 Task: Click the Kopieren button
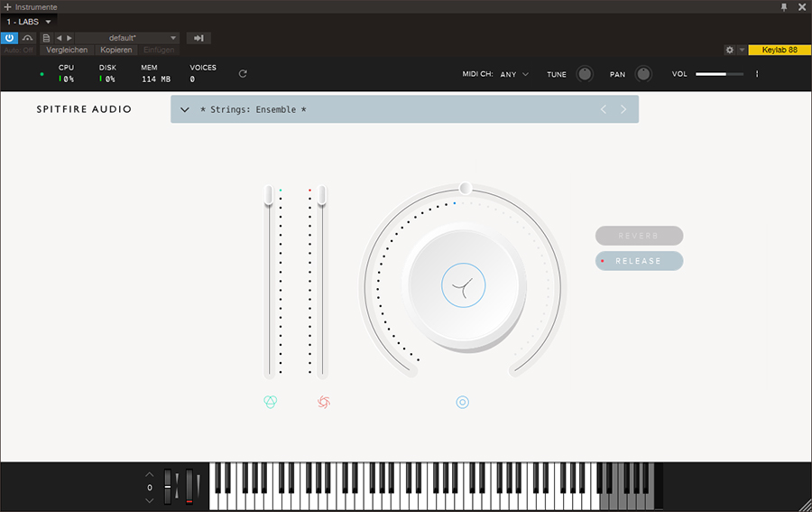(116, 50)
